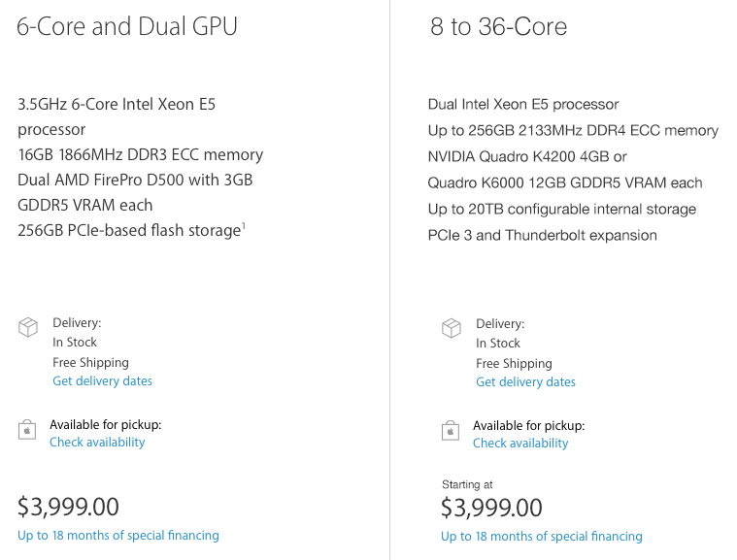Screen dimensions: 737x560
Task: Click "Available for pickup:" label in the left column
Action: click(106, 425)
